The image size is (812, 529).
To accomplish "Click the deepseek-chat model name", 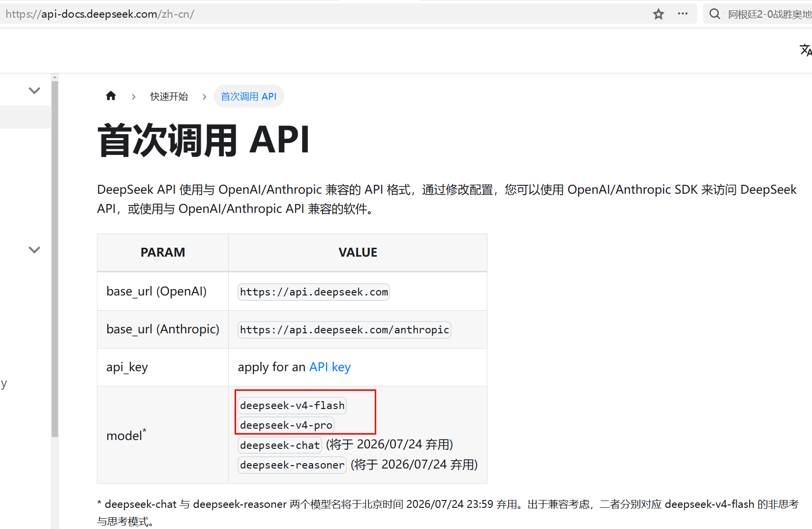I will tap(280, 445).
